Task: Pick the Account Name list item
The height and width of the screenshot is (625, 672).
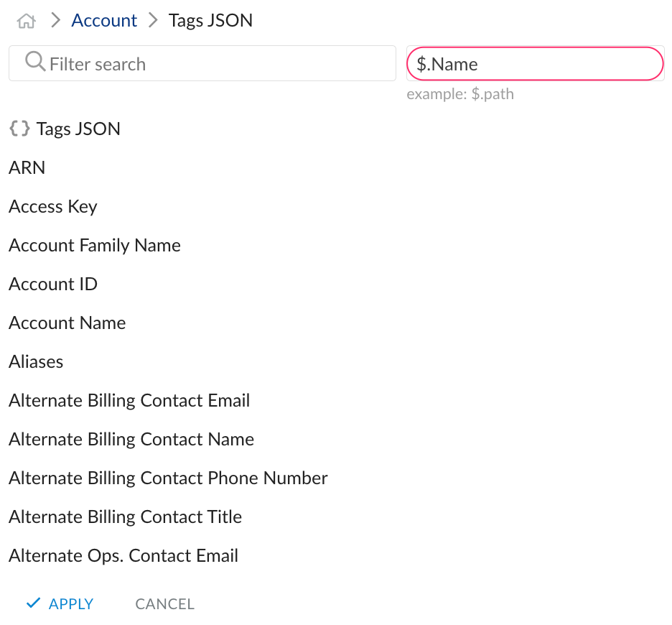Action: point(67,323)
